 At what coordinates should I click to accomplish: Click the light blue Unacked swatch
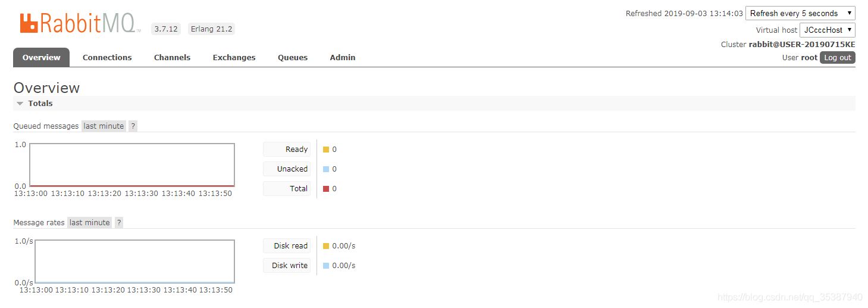coord(326,169)
